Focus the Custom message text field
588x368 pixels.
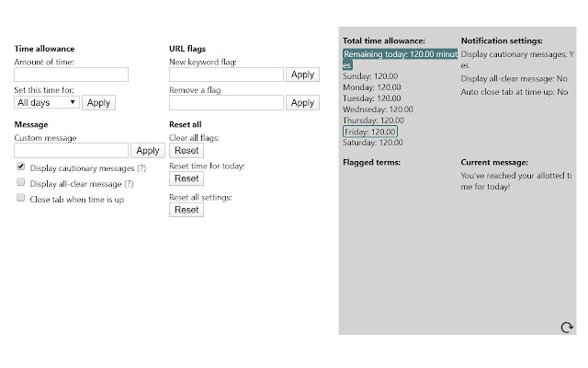coord(71,150)
